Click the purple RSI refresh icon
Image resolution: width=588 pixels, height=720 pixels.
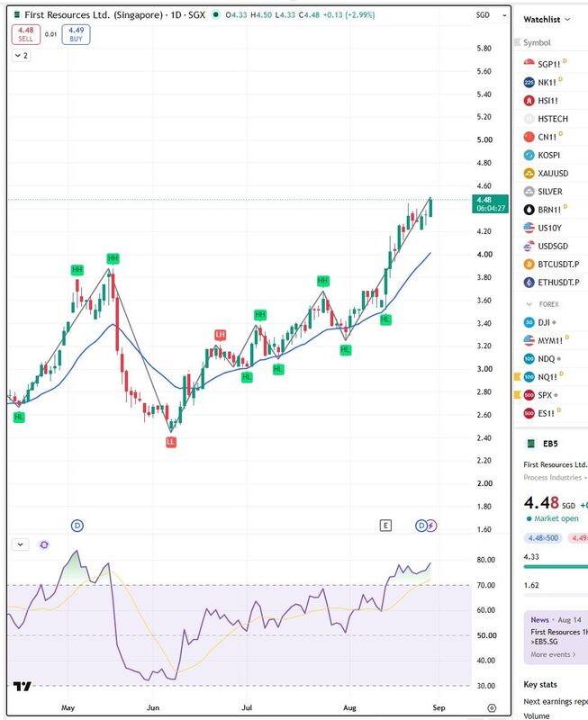coord(44,544)
